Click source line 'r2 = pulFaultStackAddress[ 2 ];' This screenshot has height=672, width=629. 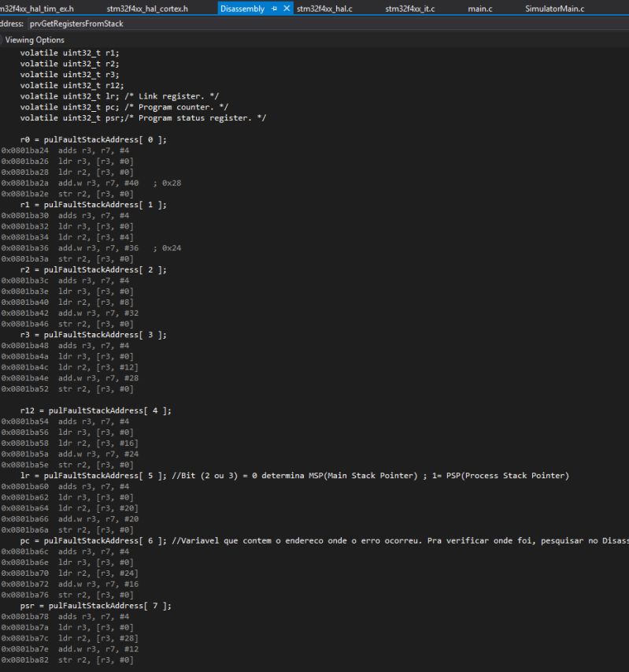(94, 269)
